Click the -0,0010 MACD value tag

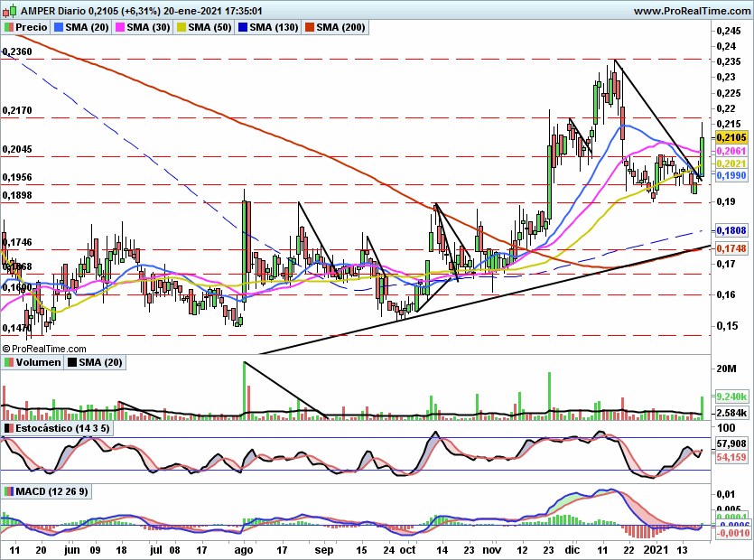pyautogui.click(x=733, y=533)
